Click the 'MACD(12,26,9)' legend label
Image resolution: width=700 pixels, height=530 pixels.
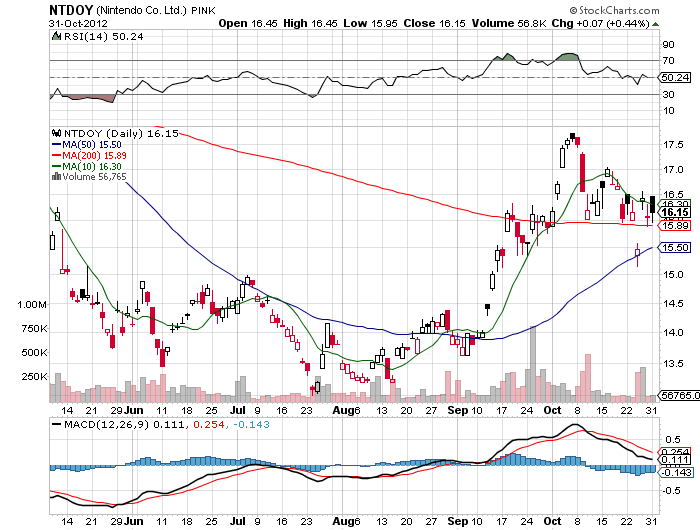tap(106, 424)
